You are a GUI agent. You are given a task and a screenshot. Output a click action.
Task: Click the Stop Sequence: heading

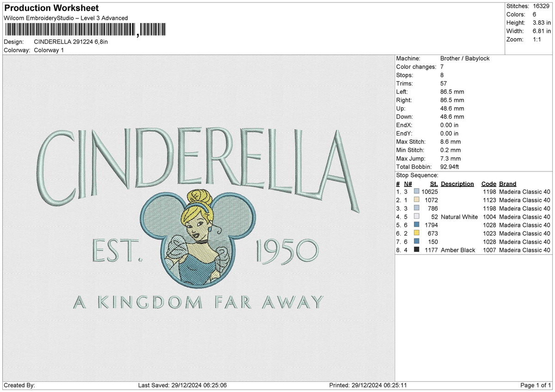point(417,175)
